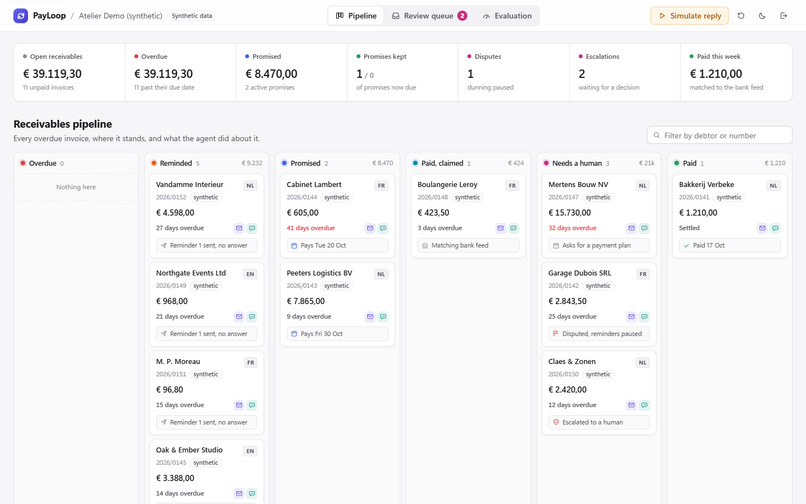The width and height of the screenshot is (806, 504).
Task: Toggle dark mode moon icon
Action: 762,16
